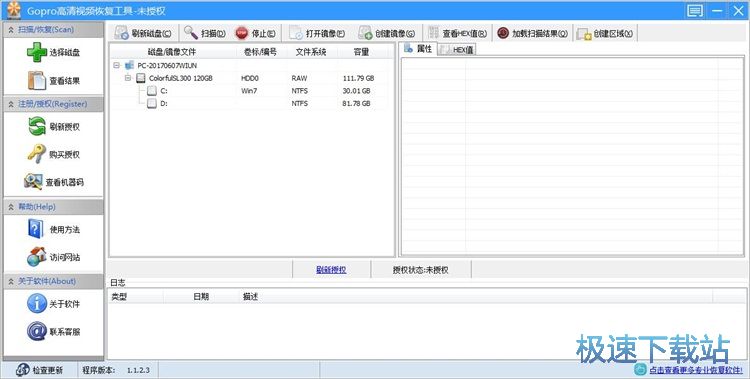This screenshot has height=379, width=750.
Task: Minimize the Gopro recovery tool window
Action: click(717, 11)
